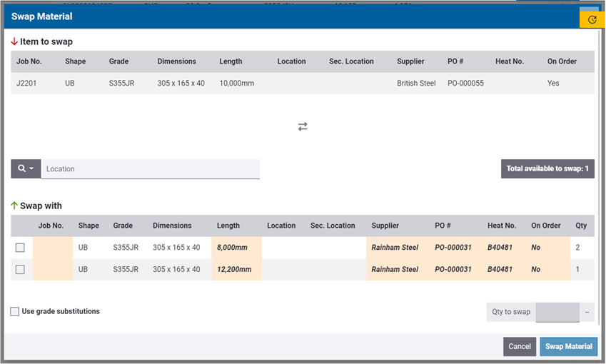Click the Heat No. header in Swap with table
The image size is (606, 364).
[501, 226]
